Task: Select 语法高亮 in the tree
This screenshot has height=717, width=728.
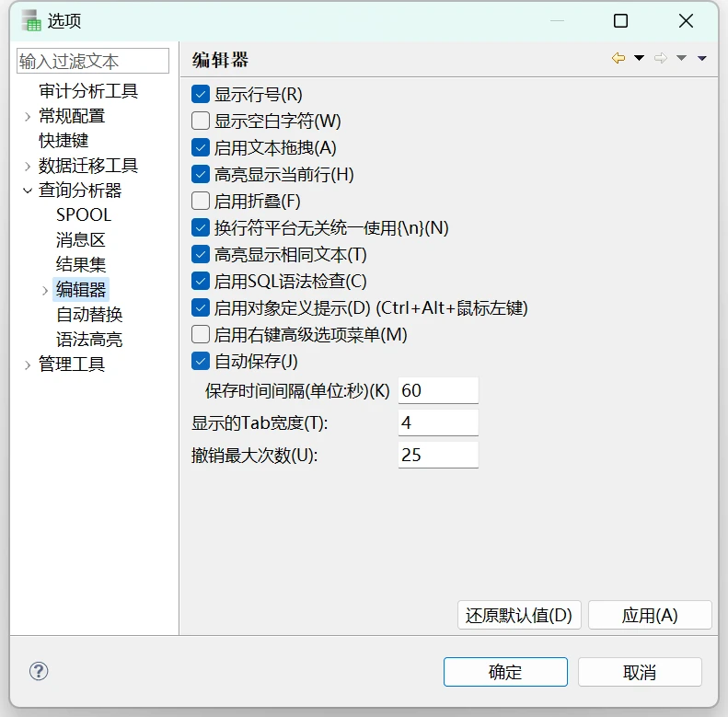Action: point(89,340)
